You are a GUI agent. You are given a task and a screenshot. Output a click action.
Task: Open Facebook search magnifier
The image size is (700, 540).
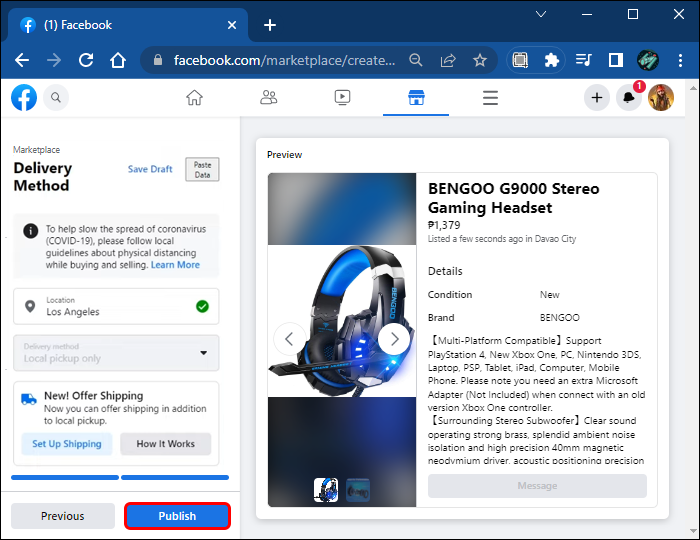coord(56,98)
